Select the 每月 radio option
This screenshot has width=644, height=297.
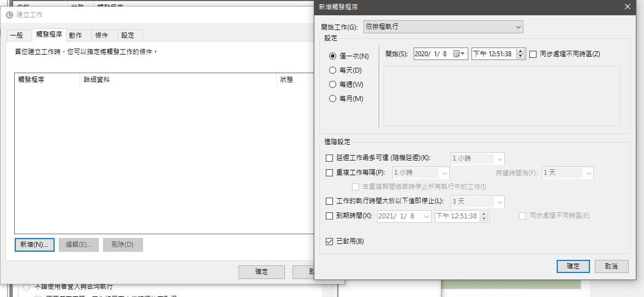333,99
